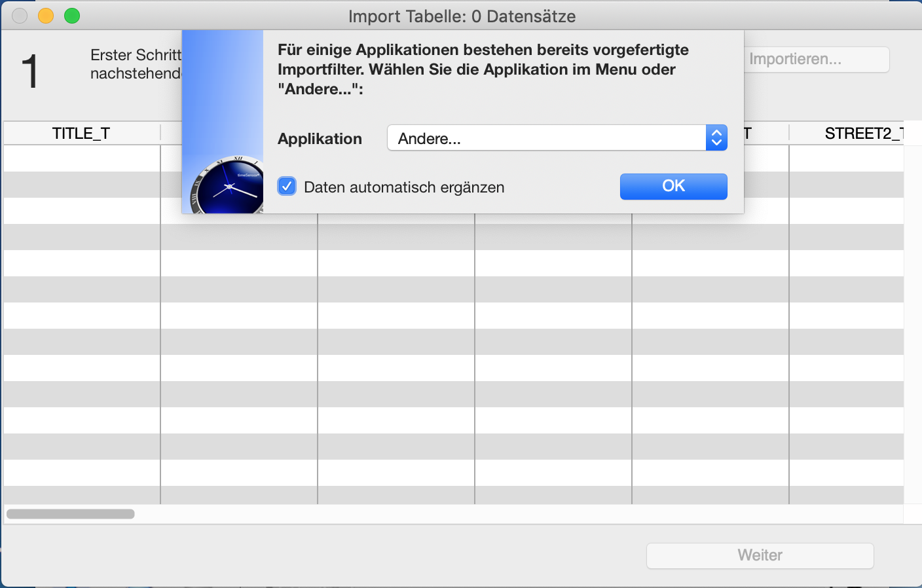Select the TITLE_T column header

82,134
